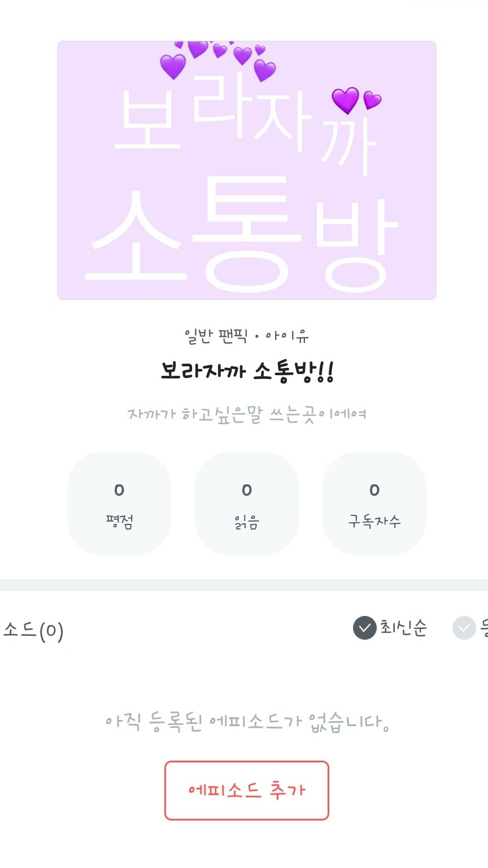This screenshot has width=488, height=868.
Task: Tap the 평점 rating stat box
Action: (x=119, y=504)
